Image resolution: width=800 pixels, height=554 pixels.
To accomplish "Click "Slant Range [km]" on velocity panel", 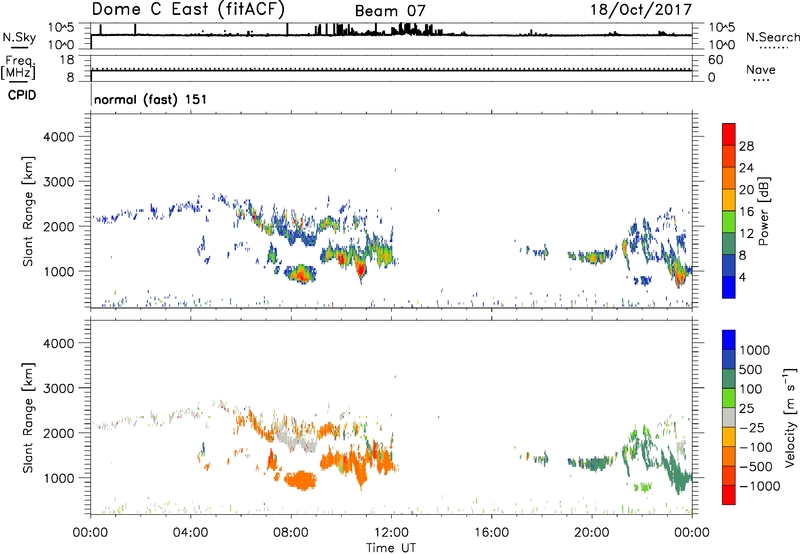I will pos(28,417).
